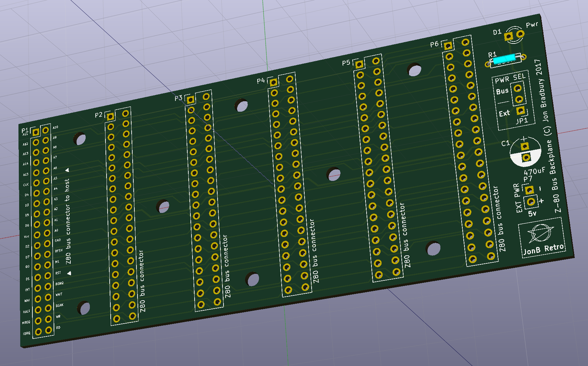Click the P3 reference label
Image resolution: width=588 pixels, height=366 pixels.
[x=178, y=98]
